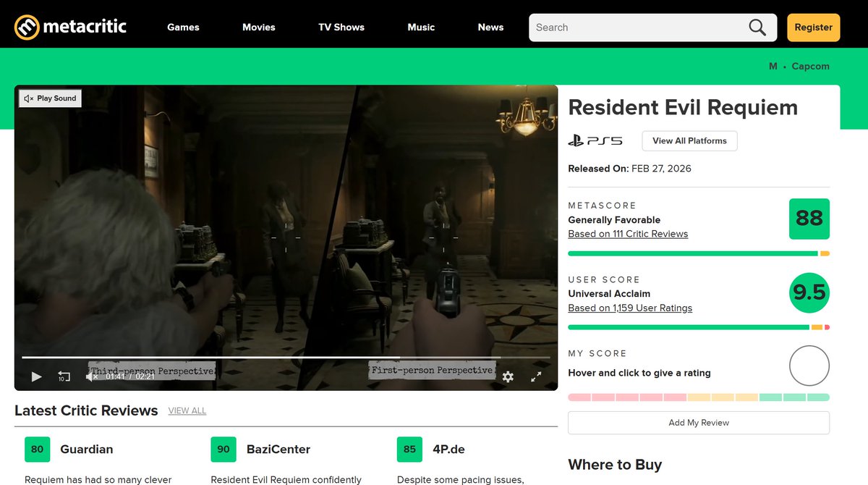Open the Movies menu
This screenshot has height=485, width=868.
(x=259, y=28)
